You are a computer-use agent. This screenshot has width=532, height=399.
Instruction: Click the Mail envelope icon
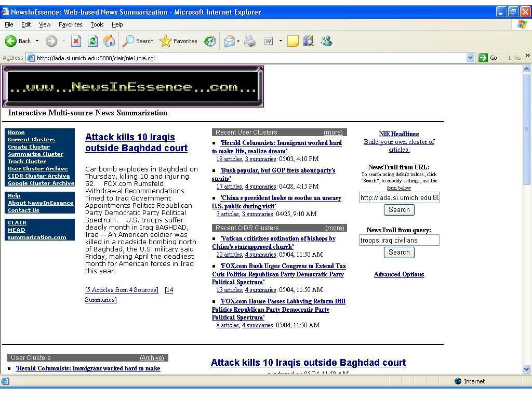point(229,41)
